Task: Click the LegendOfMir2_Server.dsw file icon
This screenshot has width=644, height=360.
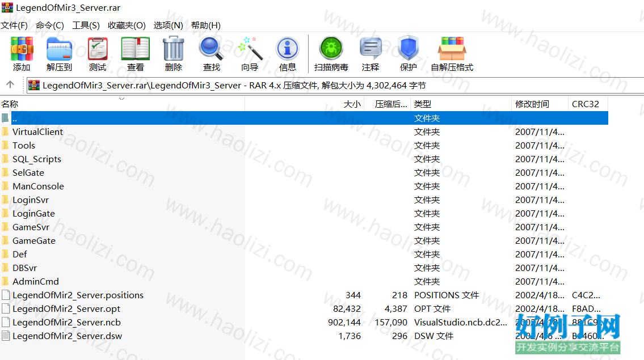Action: [x=6, y=336]
